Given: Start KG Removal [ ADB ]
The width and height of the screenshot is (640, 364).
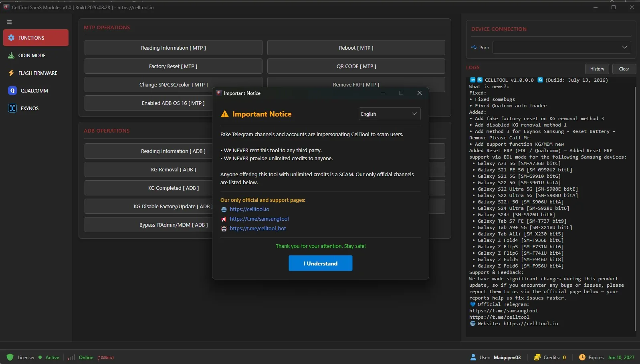Looking at the screenshot, I should point(149,169).
